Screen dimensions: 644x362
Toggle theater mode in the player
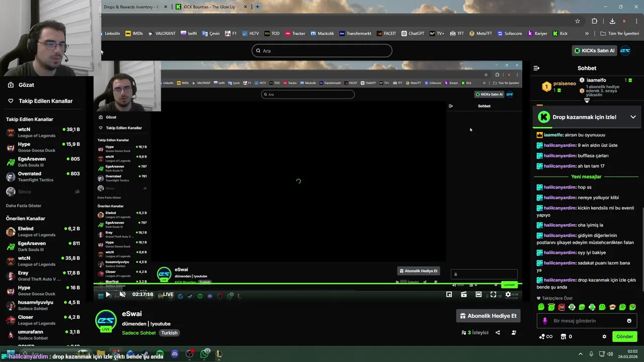[478, 295]
